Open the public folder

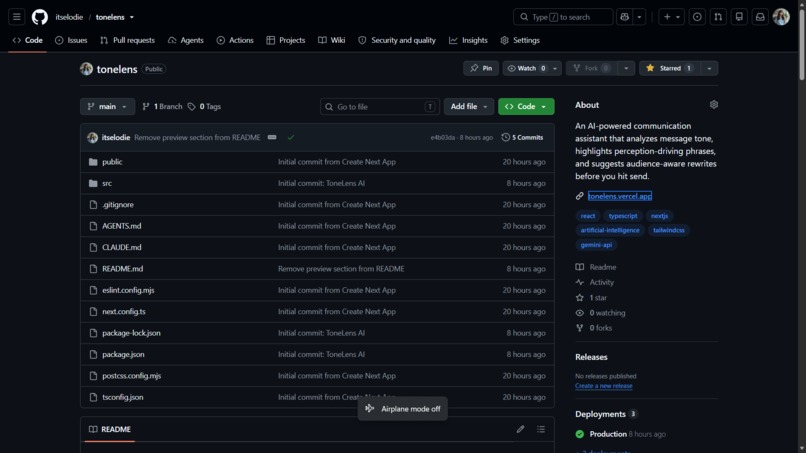112,161
